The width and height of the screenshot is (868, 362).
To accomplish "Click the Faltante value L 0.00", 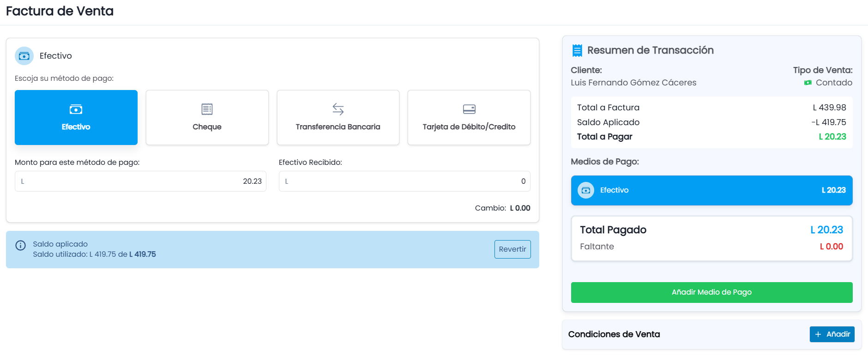I will [x=832, y=247].
